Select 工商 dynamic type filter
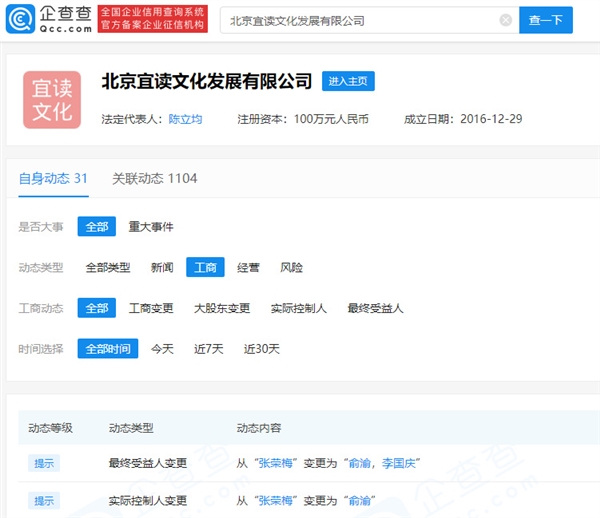The height and width of the screenshot is (518, 600). (x=205, y=268)
